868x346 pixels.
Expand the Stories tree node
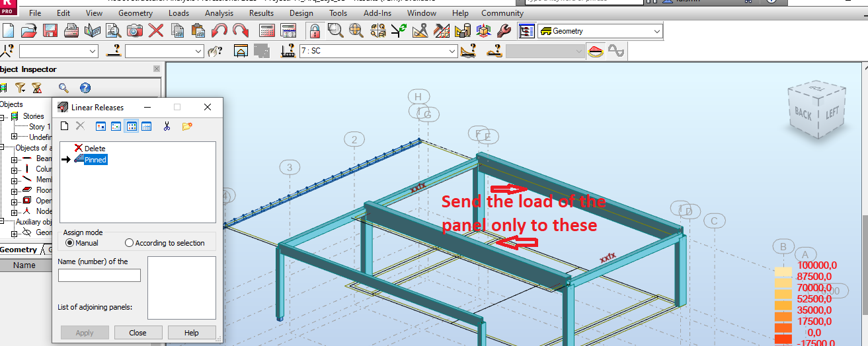click(x=3, y=116)
